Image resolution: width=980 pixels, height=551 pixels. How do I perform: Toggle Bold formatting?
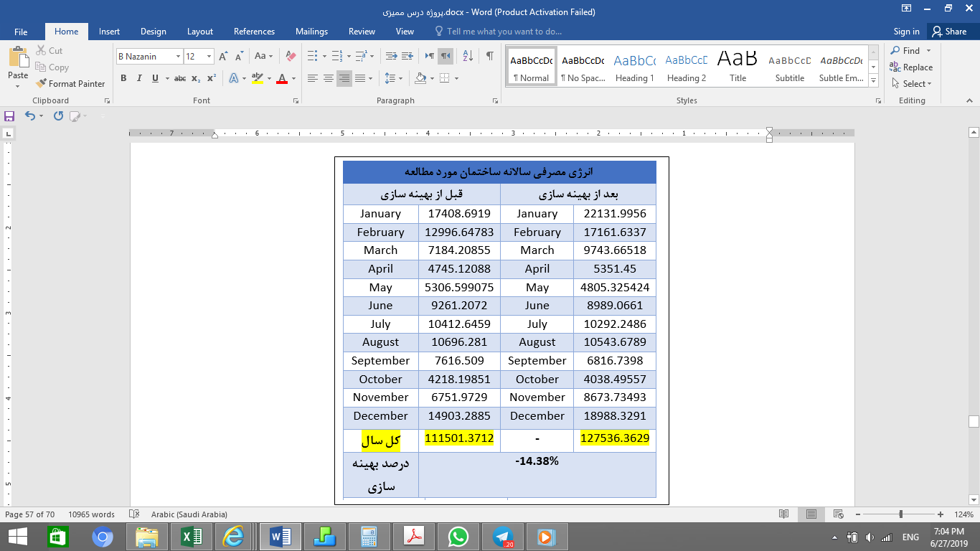point(123,78)
